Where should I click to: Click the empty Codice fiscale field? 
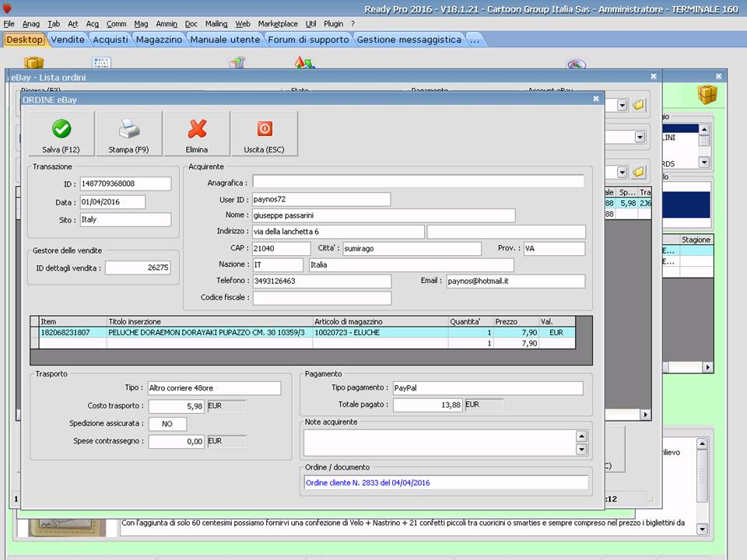pyautogui.click(x=322, y=298)
